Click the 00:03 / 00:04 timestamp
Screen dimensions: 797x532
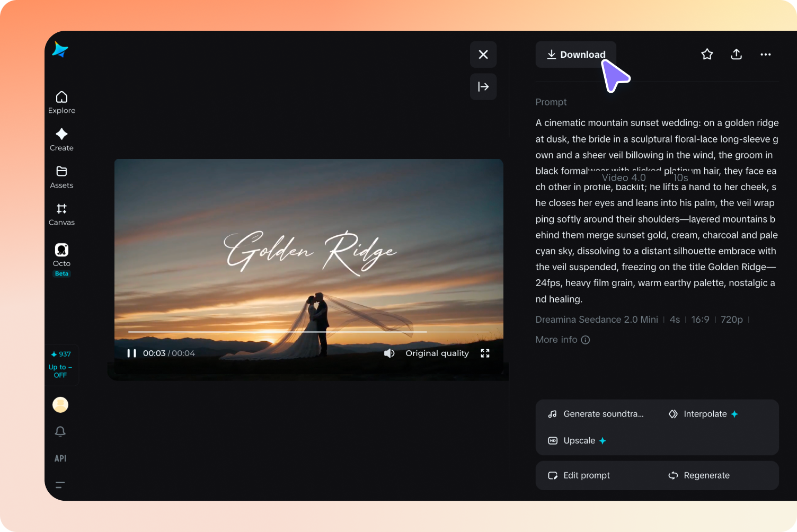169,353
